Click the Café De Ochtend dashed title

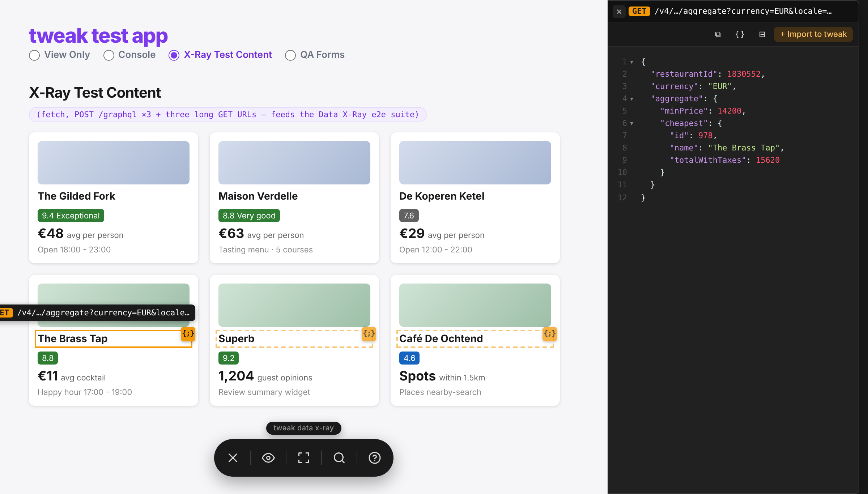point(475,339)
